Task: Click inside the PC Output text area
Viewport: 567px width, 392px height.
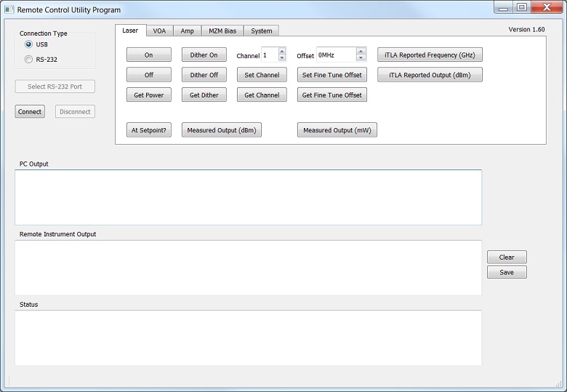Action: pyautogui.click(x=248, y=197)
